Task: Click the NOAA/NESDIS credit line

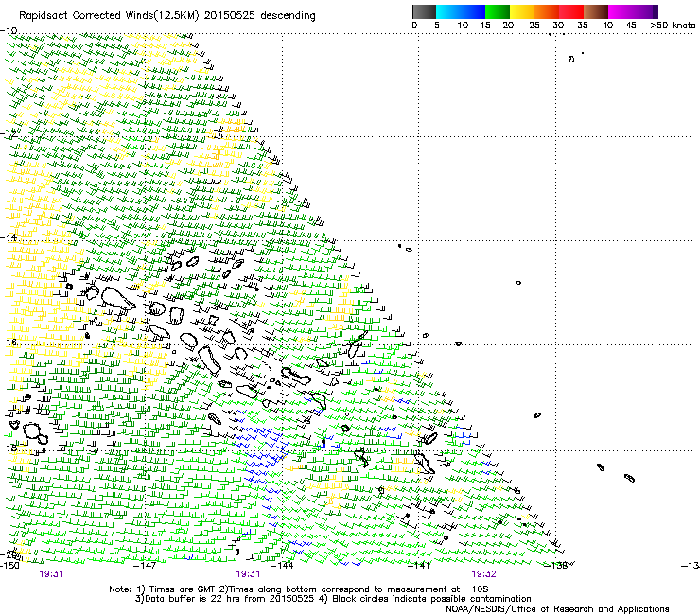Action: click(x=557, y=609)
